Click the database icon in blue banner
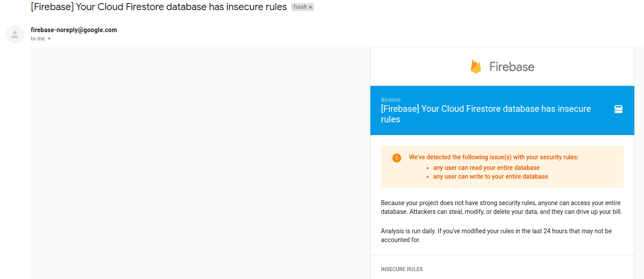 tap(618, 110)
